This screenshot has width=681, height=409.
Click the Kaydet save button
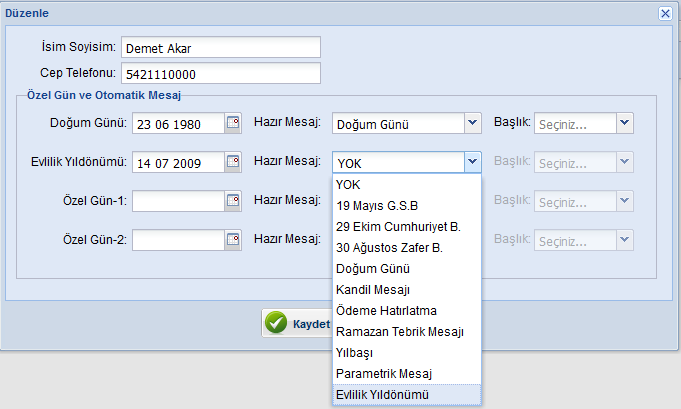tap(298, 323)
